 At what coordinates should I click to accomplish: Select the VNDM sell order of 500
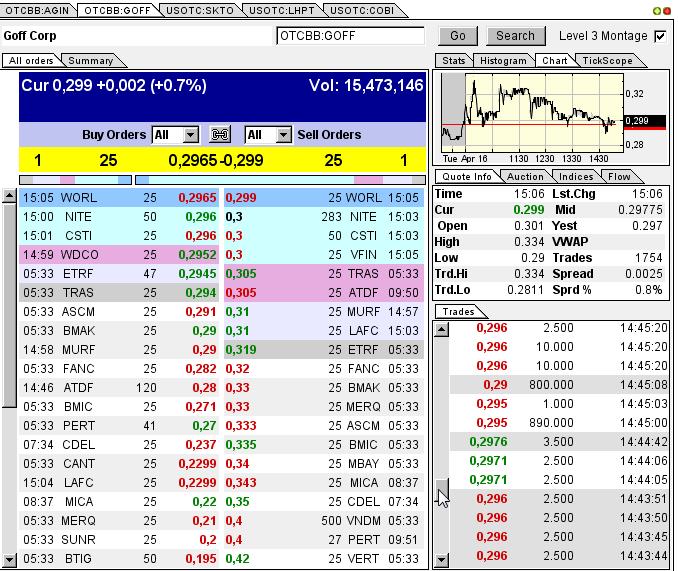tap(324, 521)
